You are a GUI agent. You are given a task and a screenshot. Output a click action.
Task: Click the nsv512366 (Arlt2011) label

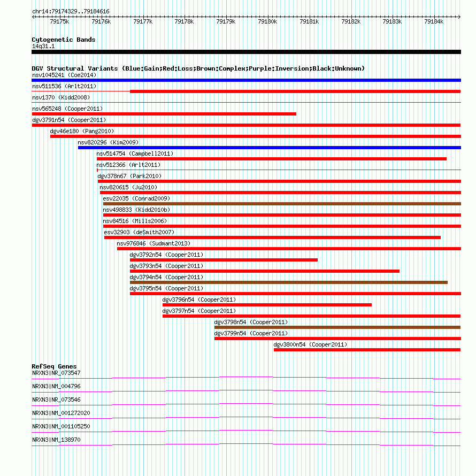(x=128, y=165)
